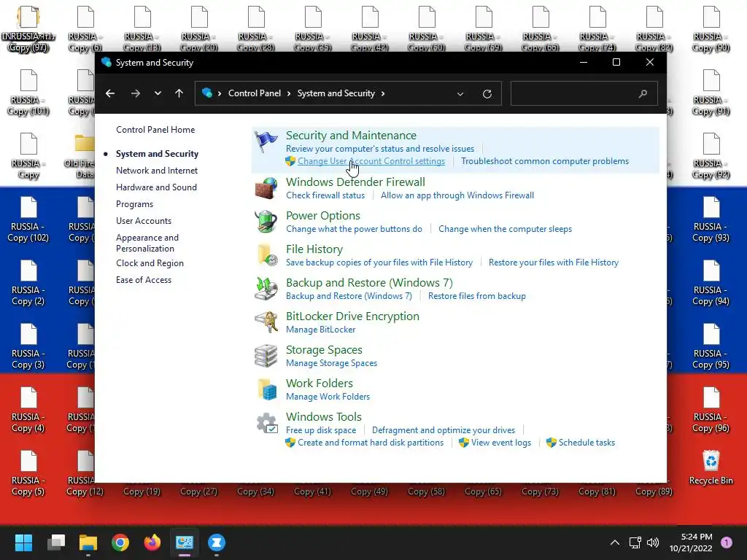
Task: Open the network icon in system tray
Action: pyautogui.click(x=635, y=542)
